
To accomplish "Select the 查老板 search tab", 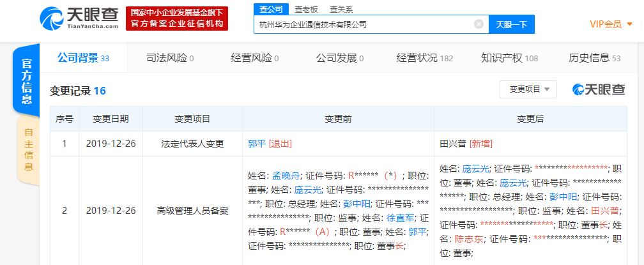I will (306, 10).
